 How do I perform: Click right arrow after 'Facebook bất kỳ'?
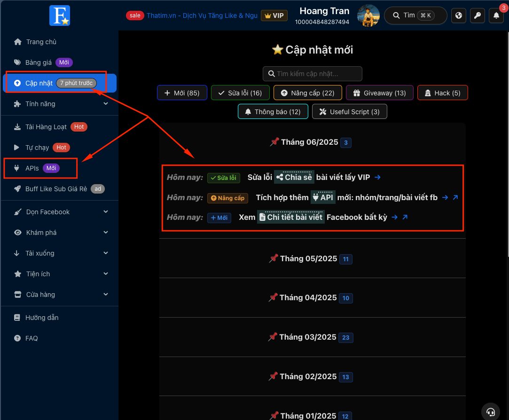click(394, 217)
